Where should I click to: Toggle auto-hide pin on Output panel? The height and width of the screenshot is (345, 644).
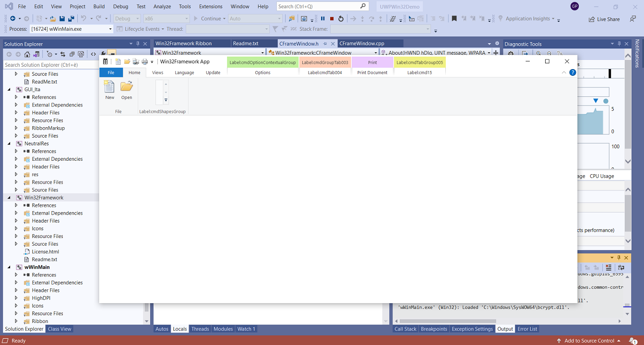tap(619, 258)
